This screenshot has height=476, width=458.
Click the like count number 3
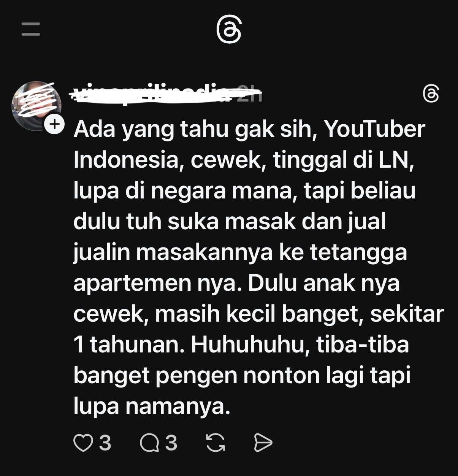[x=105, y=443]
